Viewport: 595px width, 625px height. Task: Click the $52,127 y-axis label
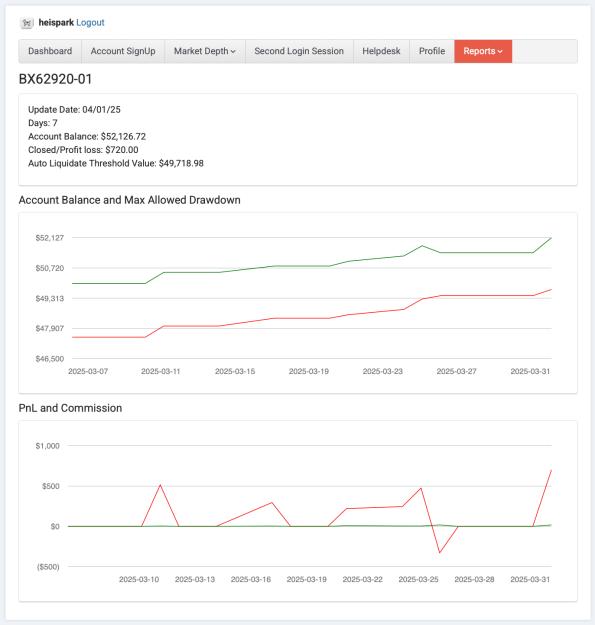[x=49, y=238]
